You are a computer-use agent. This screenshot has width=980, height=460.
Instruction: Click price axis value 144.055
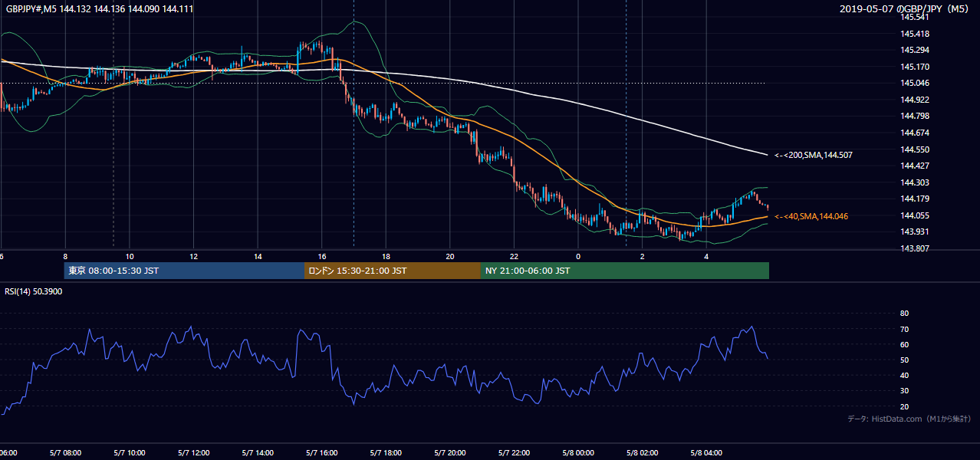pos(915,215)
